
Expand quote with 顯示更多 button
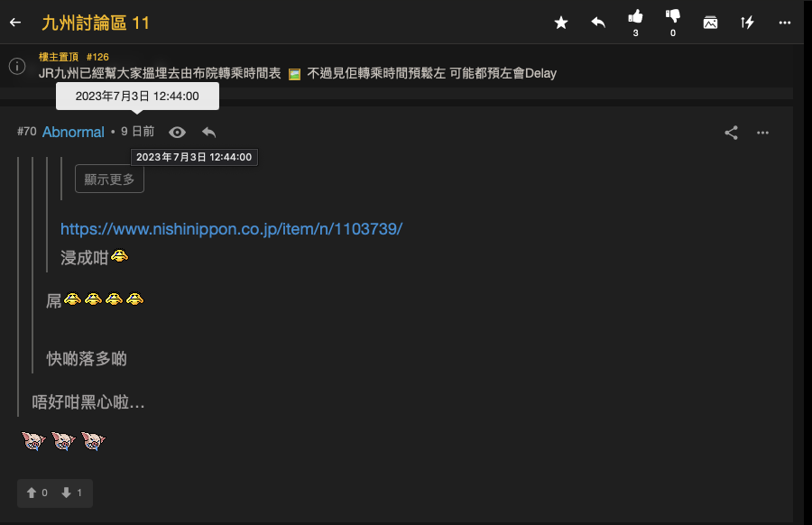tap(109, 180)
